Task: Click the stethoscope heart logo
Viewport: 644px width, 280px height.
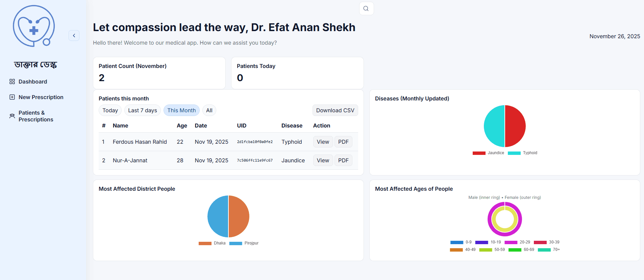Action: pyautogui.click(x=33, y=26)
